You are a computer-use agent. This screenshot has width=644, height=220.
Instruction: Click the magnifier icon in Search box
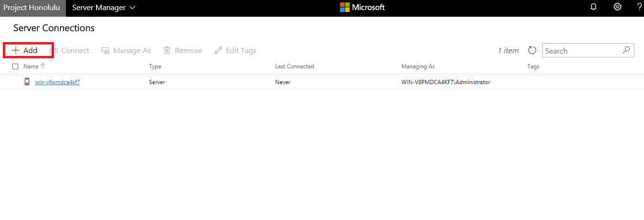(x=626, y=50)
